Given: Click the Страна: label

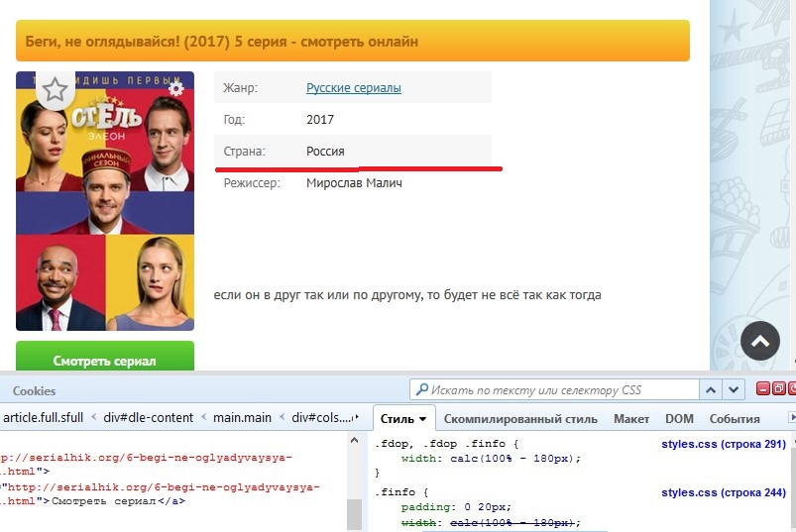Looking at the screenshot, I should (244, 152).
